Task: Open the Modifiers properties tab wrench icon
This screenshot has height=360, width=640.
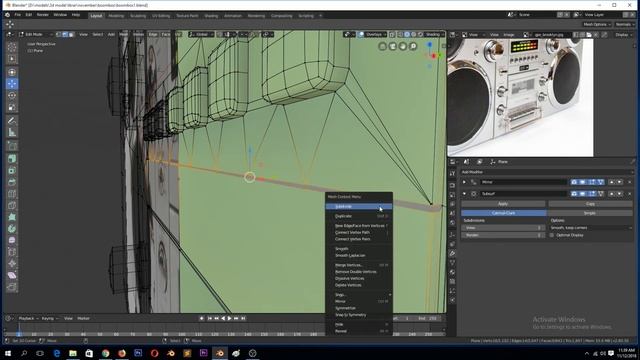Action: [452, 253]
